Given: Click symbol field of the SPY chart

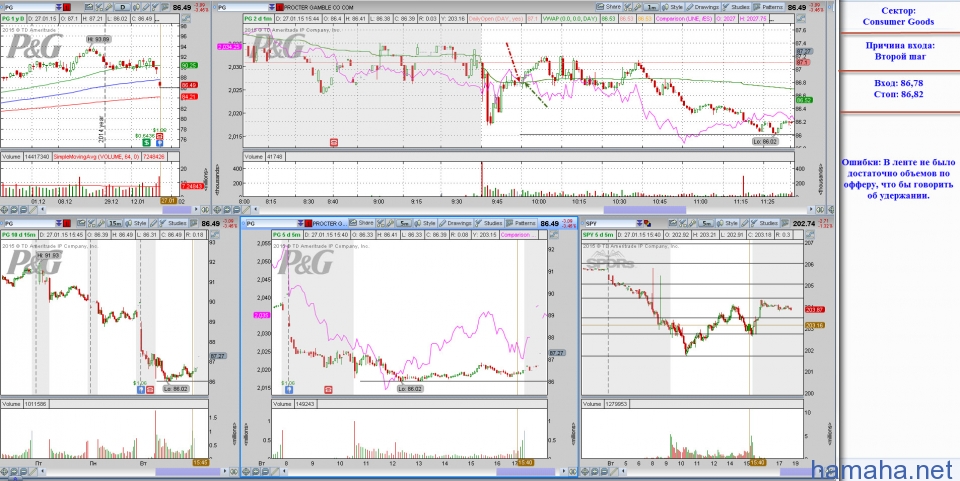Looking at the screenshot, I should click(x=610, y=223).
